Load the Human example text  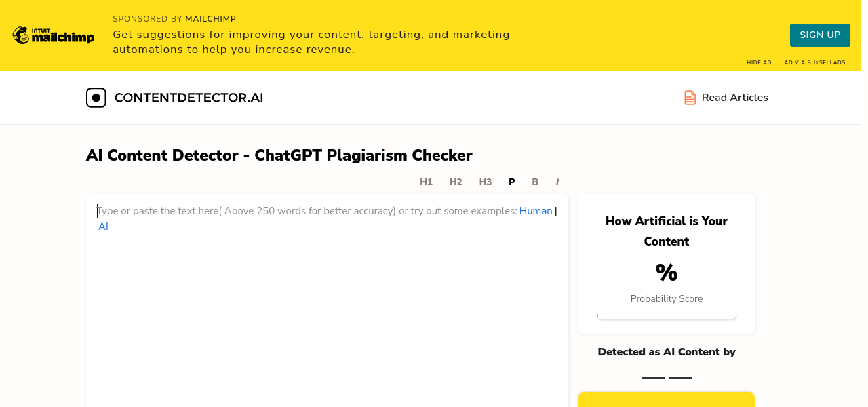[x=536, y=211]
